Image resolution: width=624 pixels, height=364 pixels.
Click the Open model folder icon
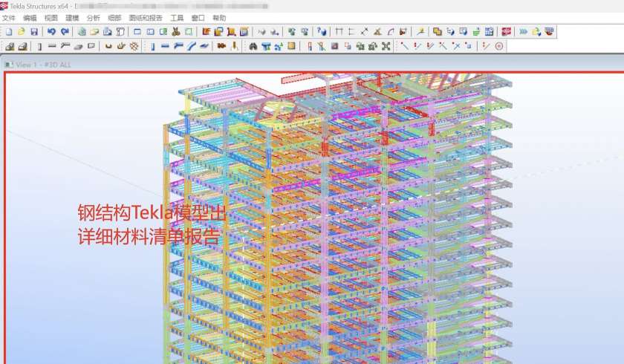pyautogui.click(x=22, y=32)
